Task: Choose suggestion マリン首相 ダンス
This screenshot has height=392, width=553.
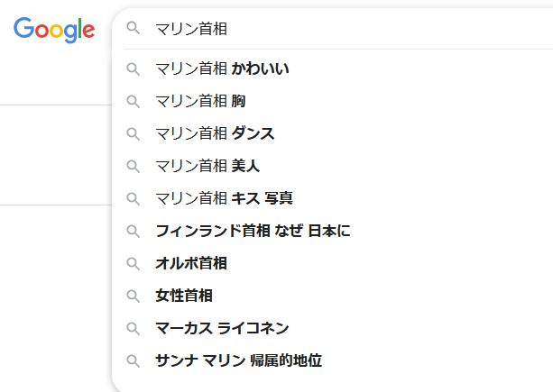Action: (215, 133)
